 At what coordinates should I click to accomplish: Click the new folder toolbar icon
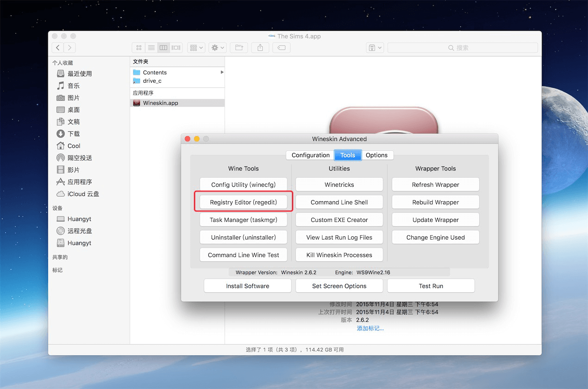pos(239,48)
